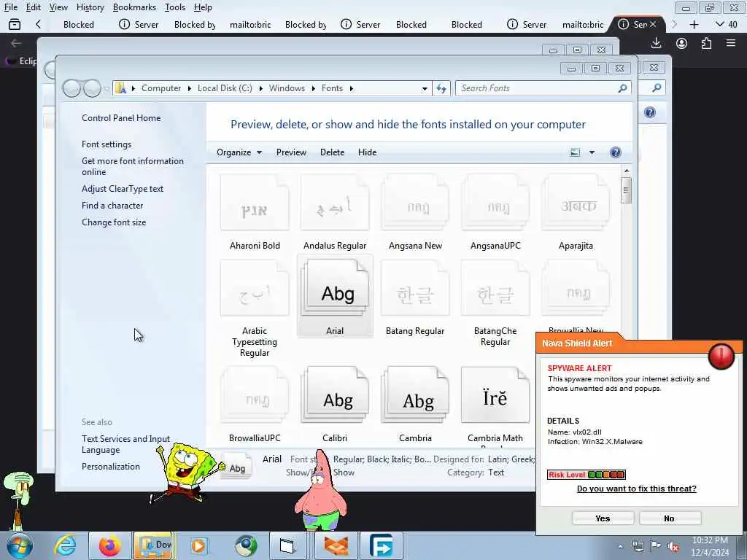Open Windows Media Player taskbar icon
The image size is (747, 560).
tap(198, 545)
